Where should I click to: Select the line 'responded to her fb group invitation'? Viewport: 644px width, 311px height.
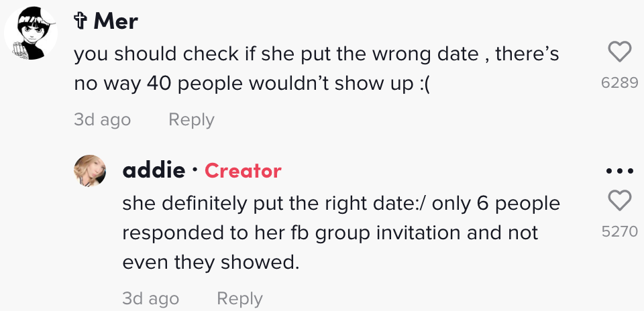[292, 233]
